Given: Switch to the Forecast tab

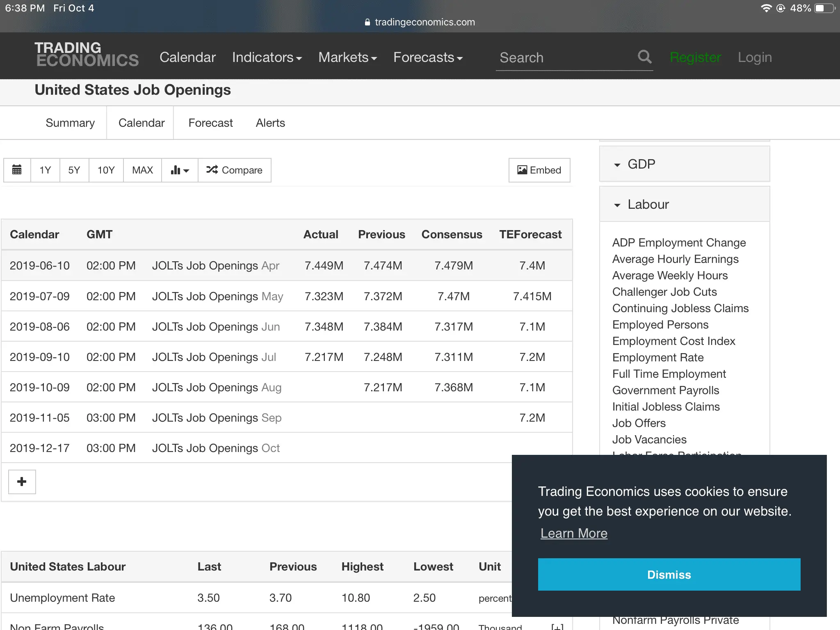Looking at the screenshot, I should [x=210, y=123].
